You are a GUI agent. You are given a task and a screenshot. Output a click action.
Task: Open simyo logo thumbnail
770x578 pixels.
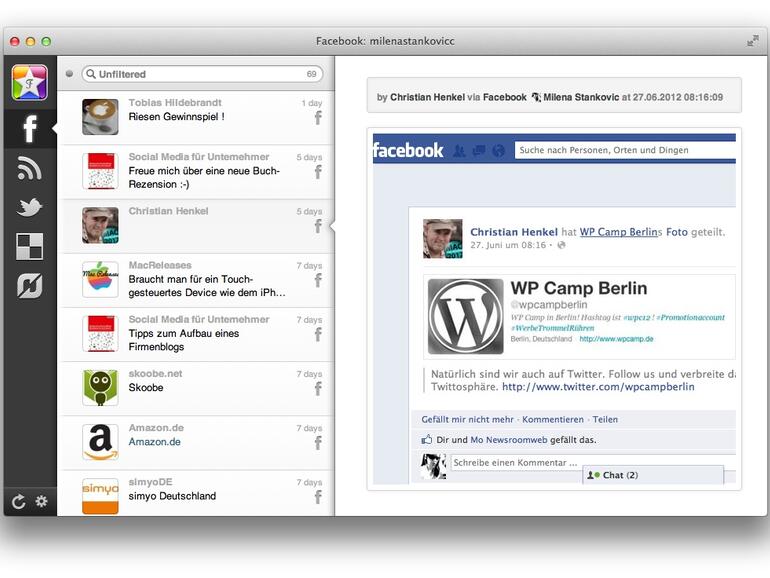100,496
